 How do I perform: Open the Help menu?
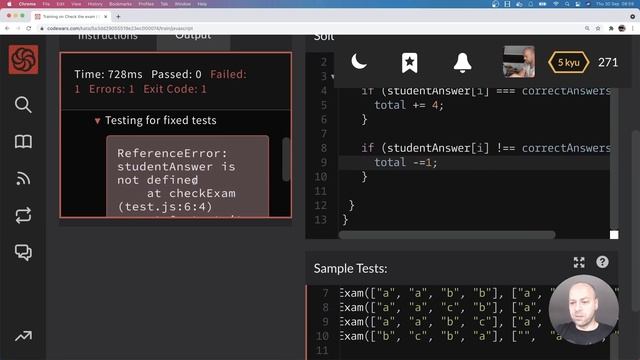202,4
